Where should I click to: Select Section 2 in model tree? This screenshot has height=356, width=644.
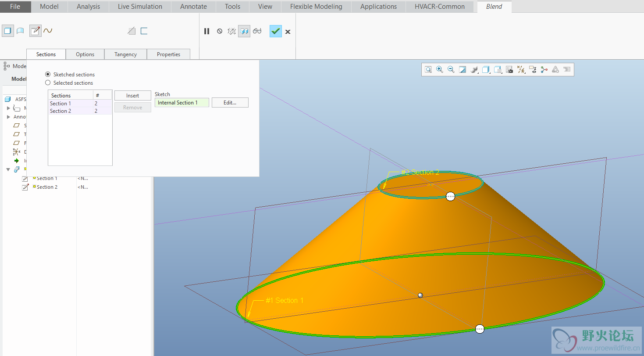[x=47, y=187]
